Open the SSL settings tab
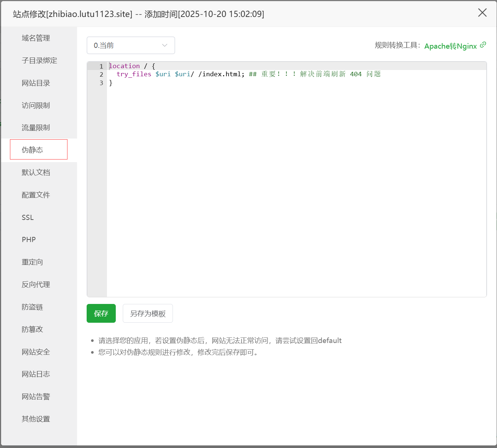This screenshot has width=497, height=448. pyautogui.click(x=28, y=217)
